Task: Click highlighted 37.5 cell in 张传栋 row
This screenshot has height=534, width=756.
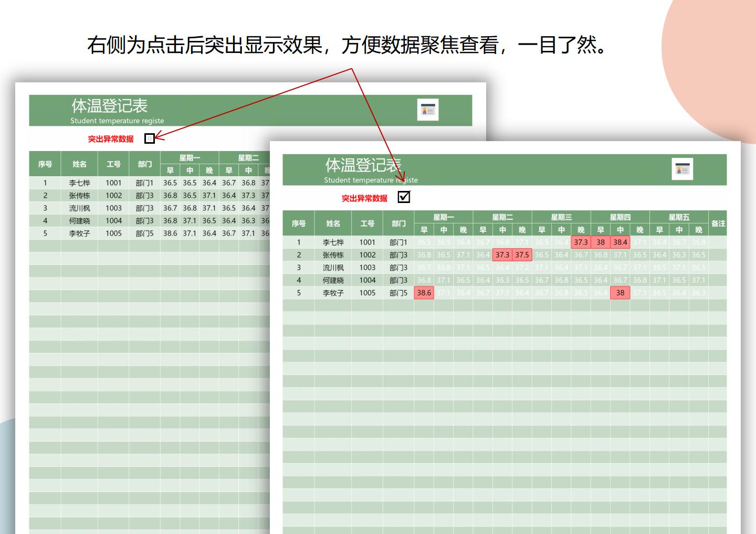Action: [x=522, y=255]
